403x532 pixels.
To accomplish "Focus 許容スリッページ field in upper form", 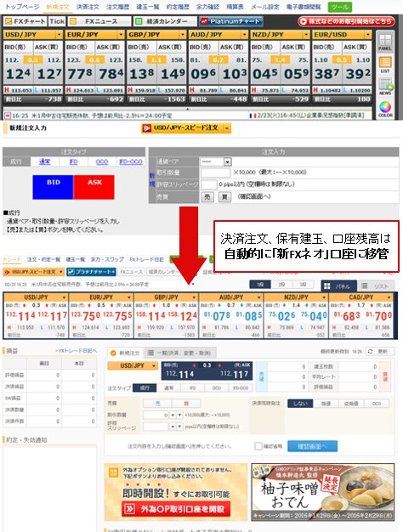I will (209, 184).
